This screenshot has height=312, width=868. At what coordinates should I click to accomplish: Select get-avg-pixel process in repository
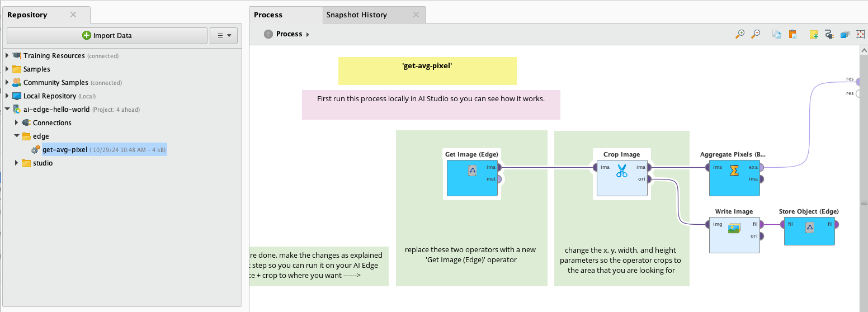click(65, 150)
